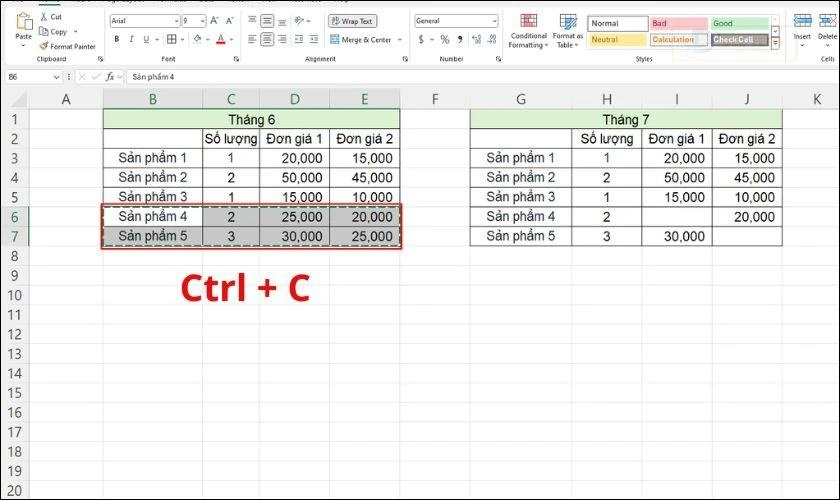Screen dimensions: 840x500
Task: Click the Cut icon in Clipboard group
Action: pyautogui.click(x=43, y=17)
